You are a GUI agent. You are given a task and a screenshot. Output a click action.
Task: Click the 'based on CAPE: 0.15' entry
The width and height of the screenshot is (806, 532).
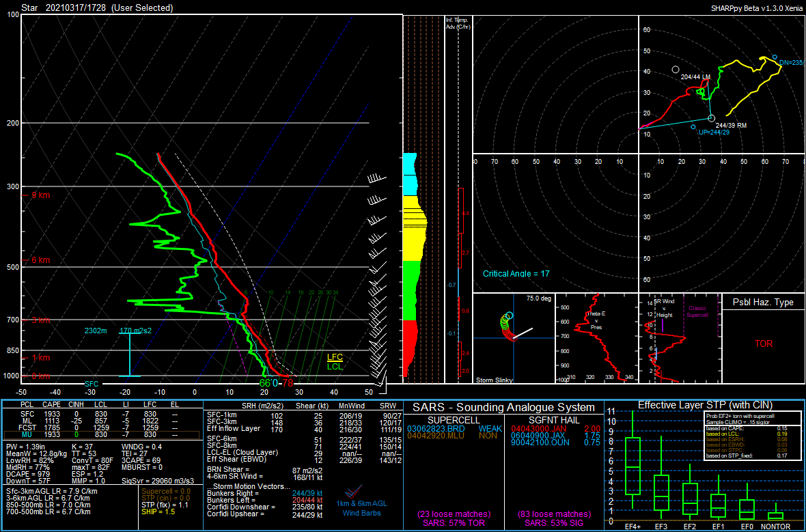(x=747, y=428)
